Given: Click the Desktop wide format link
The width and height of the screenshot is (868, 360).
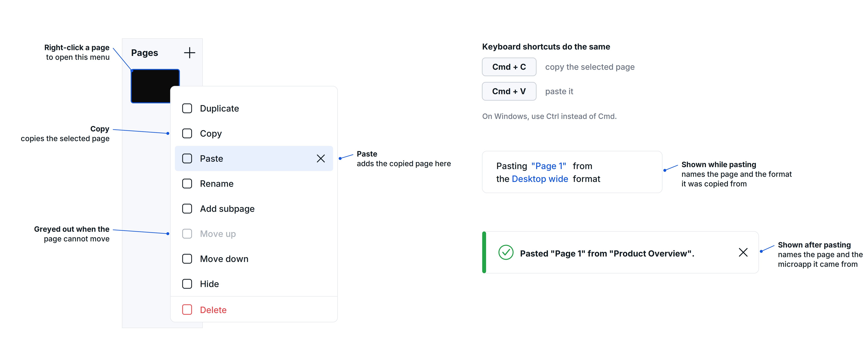Looking at the screenshot, I should point(540,179).
